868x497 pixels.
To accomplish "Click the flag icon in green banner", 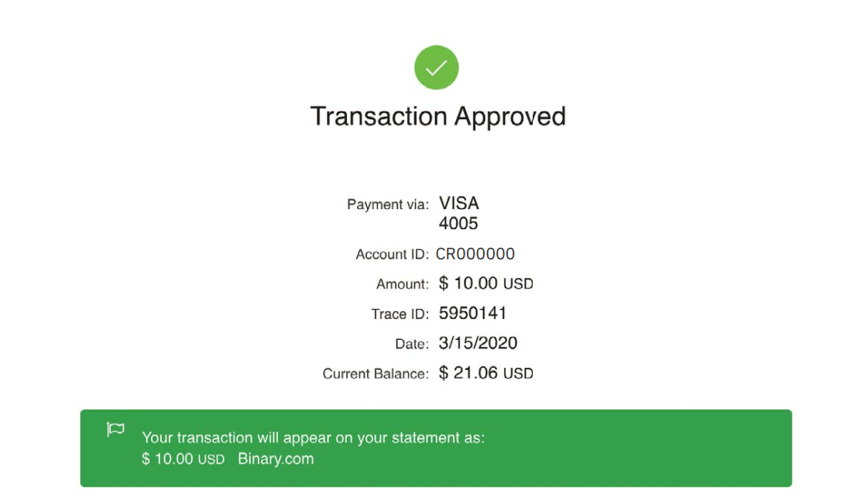I will (x=115, y=430).
